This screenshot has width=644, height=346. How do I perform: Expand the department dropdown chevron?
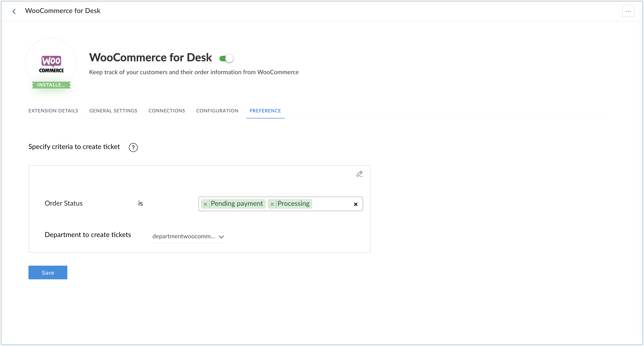(x=221, y=237)
